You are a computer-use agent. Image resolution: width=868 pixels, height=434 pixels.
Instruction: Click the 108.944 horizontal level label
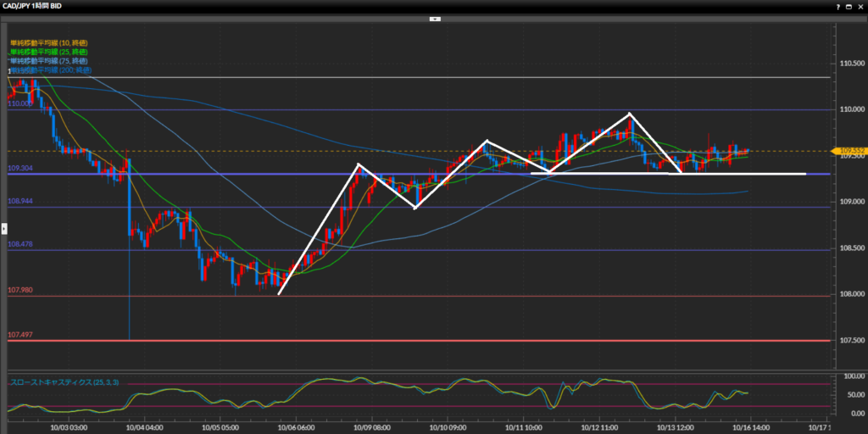[20, 202]
